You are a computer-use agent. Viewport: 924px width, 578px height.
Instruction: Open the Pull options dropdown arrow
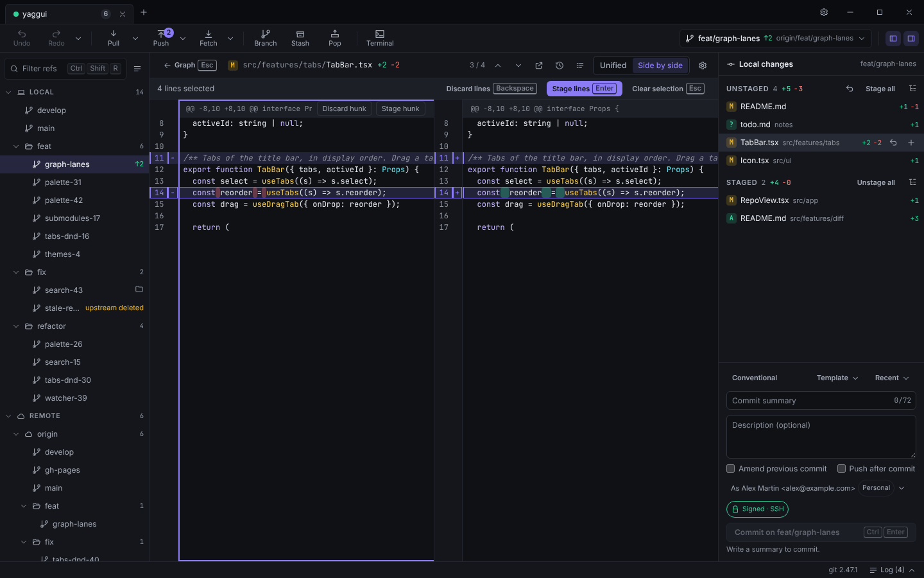[135, 39]
